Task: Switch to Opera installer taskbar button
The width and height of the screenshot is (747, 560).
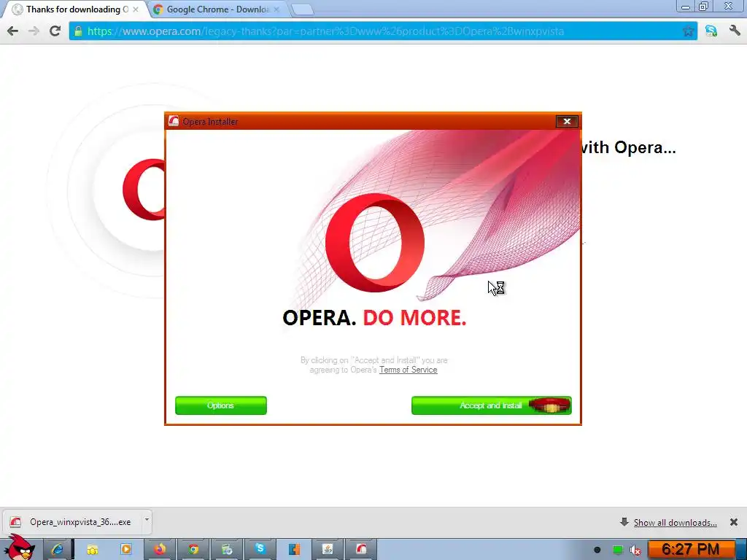Action: coord(361,550)
